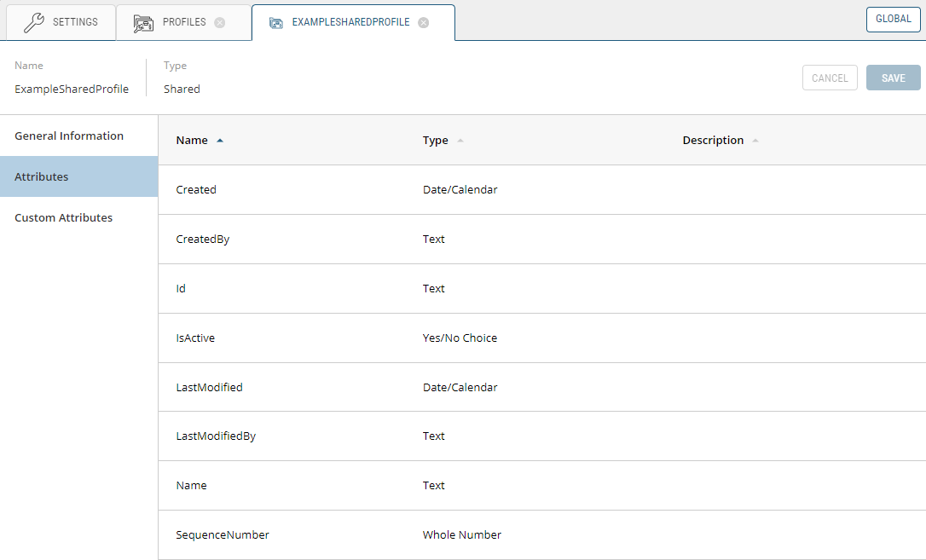Click the ExampleSharedProfile tab icon

pyautogui.click(x=276, y=23)
